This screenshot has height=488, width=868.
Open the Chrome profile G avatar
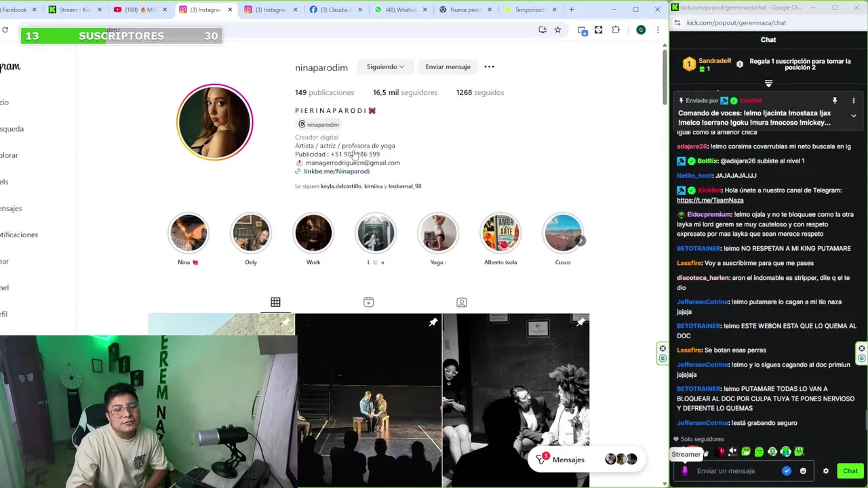click(641, 30)
